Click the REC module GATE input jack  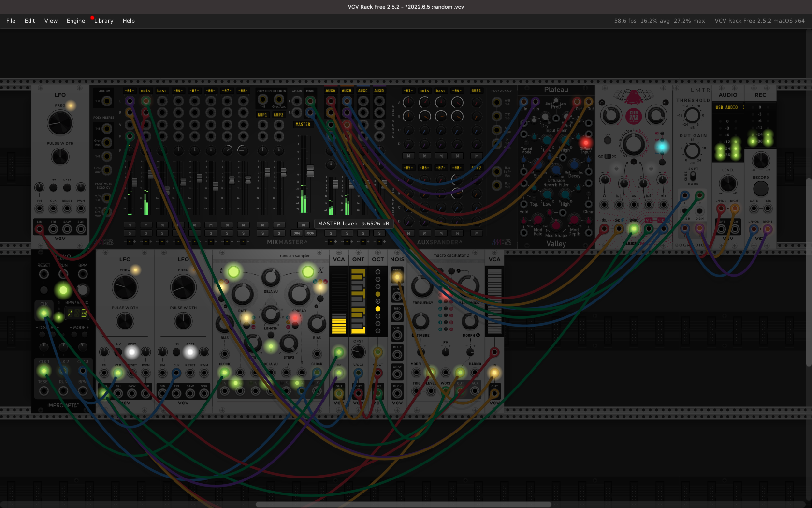pyautogui.click(x=754, y=209)
